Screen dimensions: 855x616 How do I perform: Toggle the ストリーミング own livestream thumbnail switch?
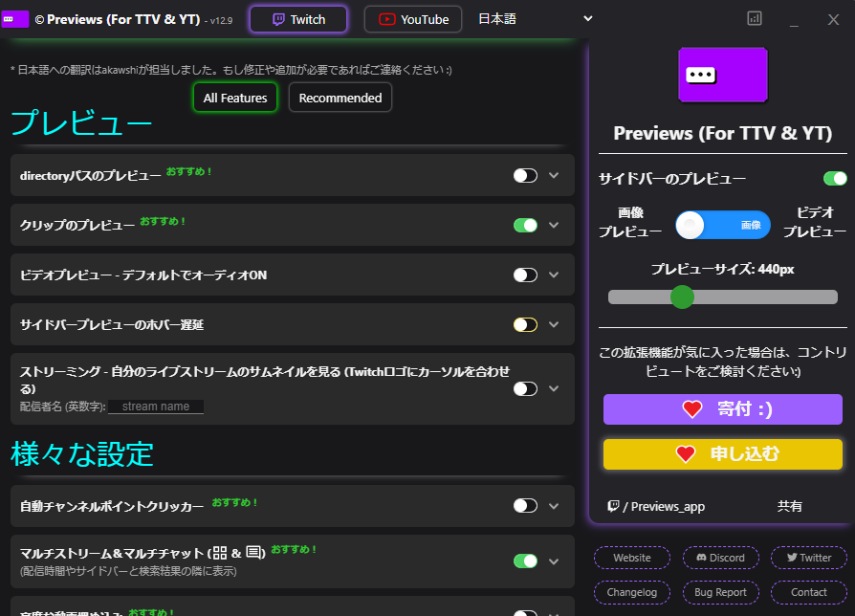coord(525,388)
